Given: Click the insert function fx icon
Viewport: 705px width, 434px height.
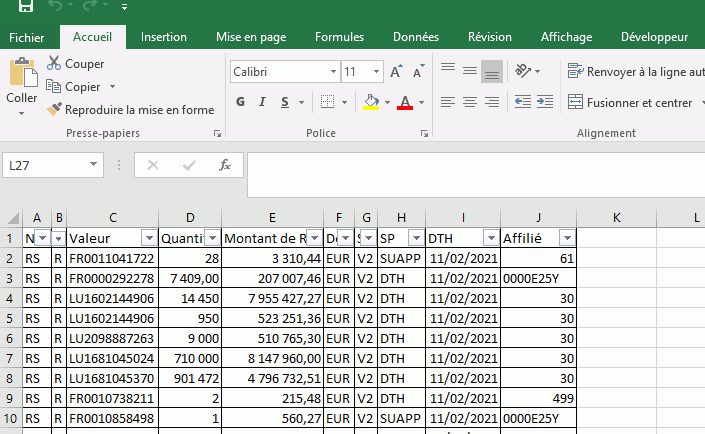Looking at the screenshot, I should 225,165.
